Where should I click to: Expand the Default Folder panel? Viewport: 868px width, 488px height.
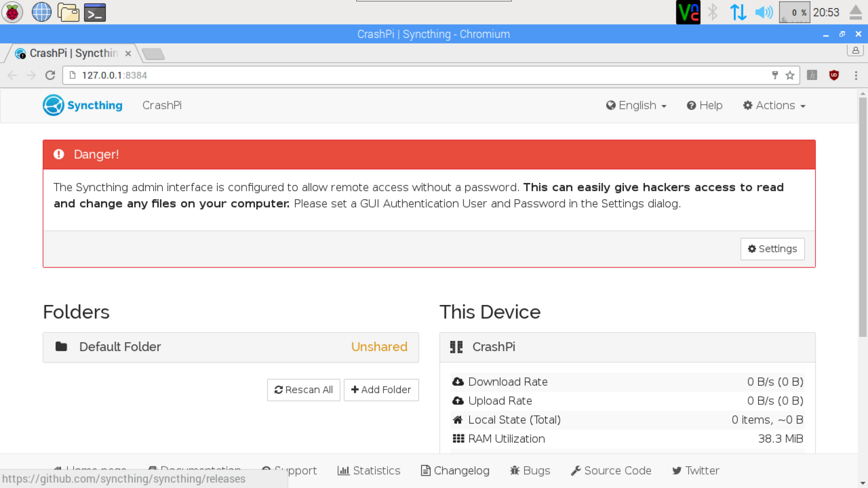(x=231, y=347)
